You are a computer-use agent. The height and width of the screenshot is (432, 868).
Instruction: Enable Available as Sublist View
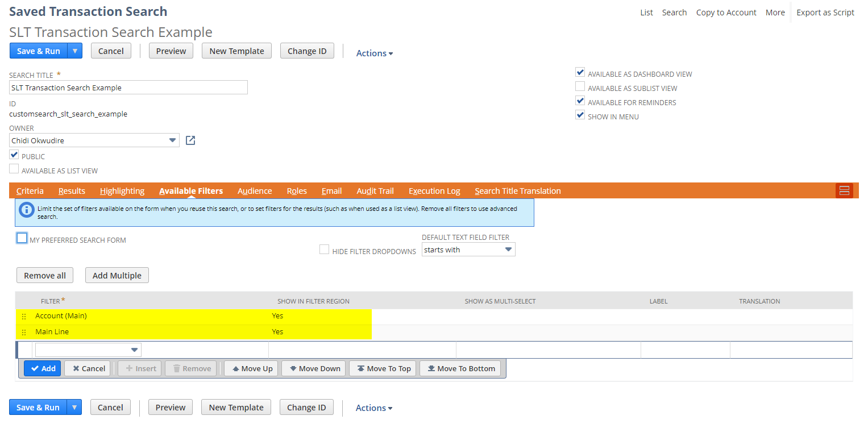point(580,86)
